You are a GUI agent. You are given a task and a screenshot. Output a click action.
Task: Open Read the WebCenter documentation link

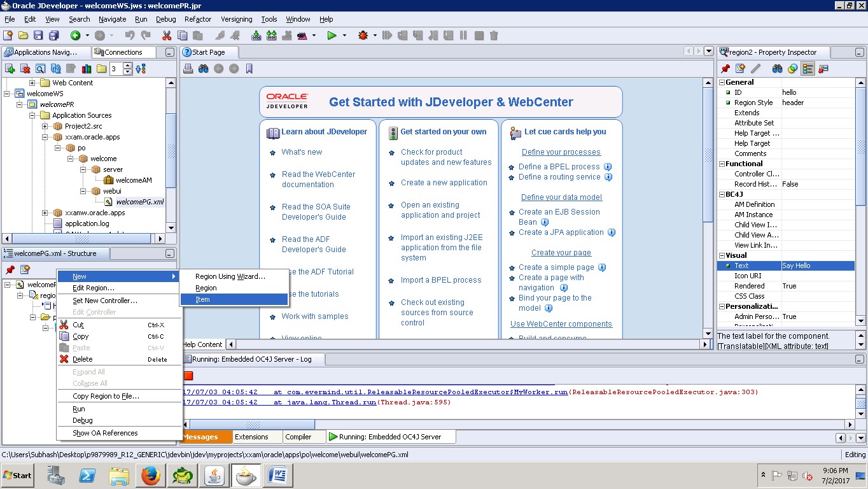[319, 180]
